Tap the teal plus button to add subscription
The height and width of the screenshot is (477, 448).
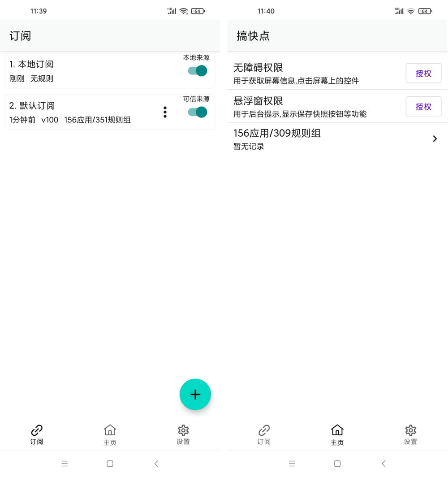[195, 395]
